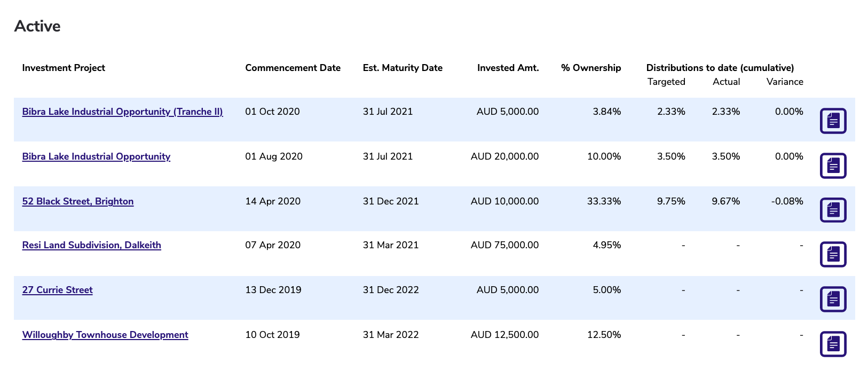Open document icon for 52 Black Street row

[x=833, y=210]
